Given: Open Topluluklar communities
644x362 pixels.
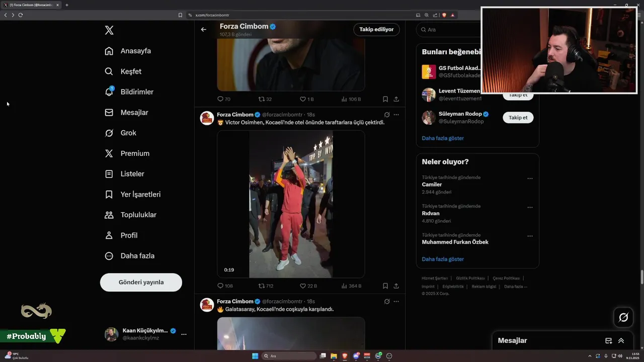Looking at the screenshot, I should 130,215.
